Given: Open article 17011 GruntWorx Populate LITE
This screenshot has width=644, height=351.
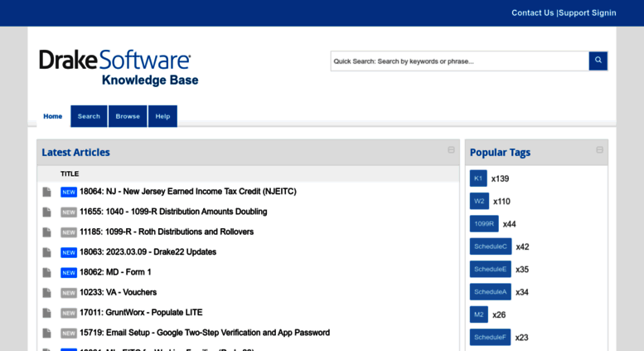Looking at the screenshot, I should [x=141, y=312].
